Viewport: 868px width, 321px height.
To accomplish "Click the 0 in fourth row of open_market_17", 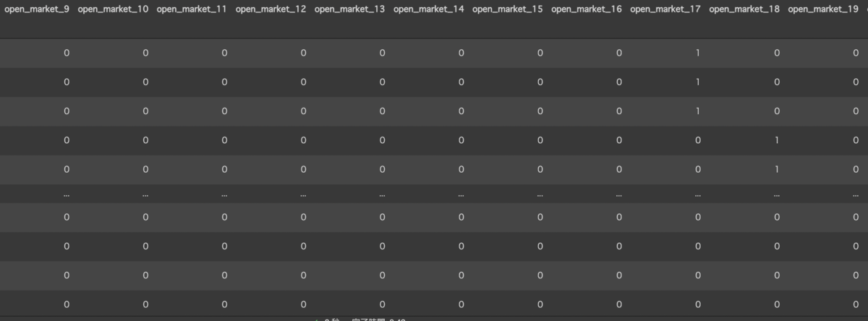I will click(x=697, y=140).
